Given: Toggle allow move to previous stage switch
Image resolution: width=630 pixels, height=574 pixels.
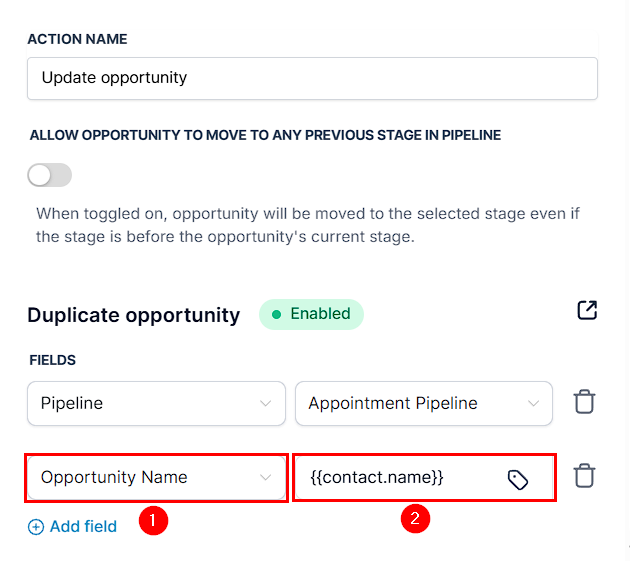Looking at the screenshot, I should pos(49,175).
